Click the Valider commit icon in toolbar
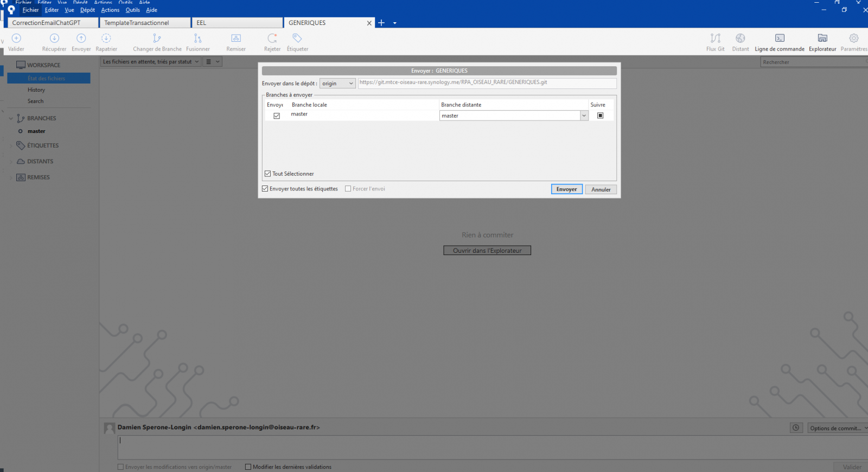 pos(16,39)
